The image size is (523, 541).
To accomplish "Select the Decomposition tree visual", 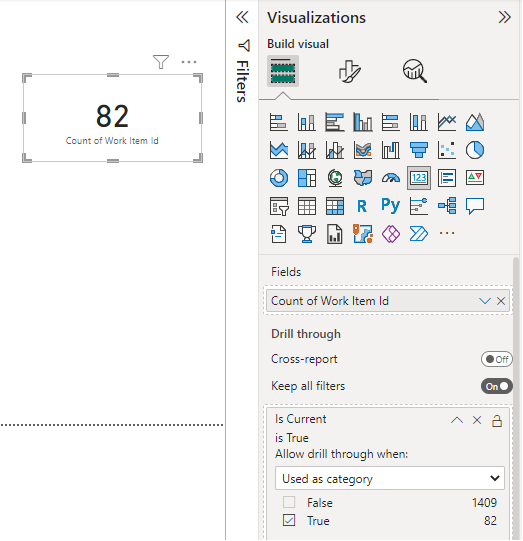I will 447,206.
